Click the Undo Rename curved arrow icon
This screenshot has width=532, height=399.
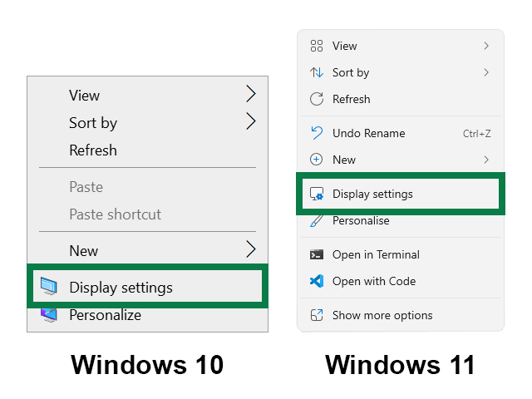tap(316, 133)
